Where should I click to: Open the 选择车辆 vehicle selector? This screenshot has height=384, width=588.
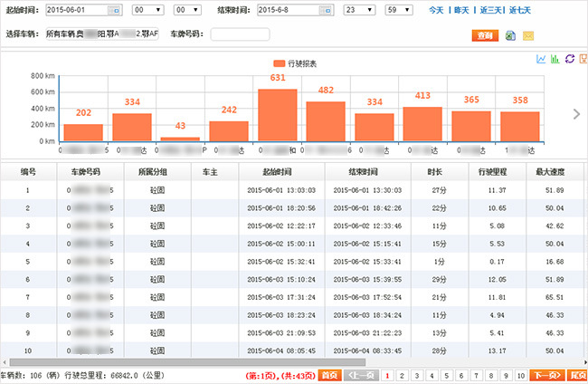pos(102,34)
